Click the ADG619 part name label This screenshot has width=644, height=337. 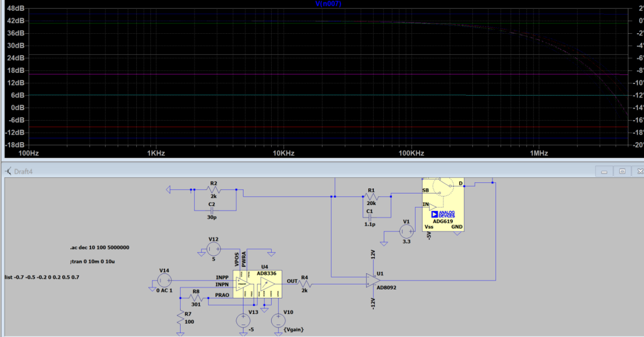443,221
